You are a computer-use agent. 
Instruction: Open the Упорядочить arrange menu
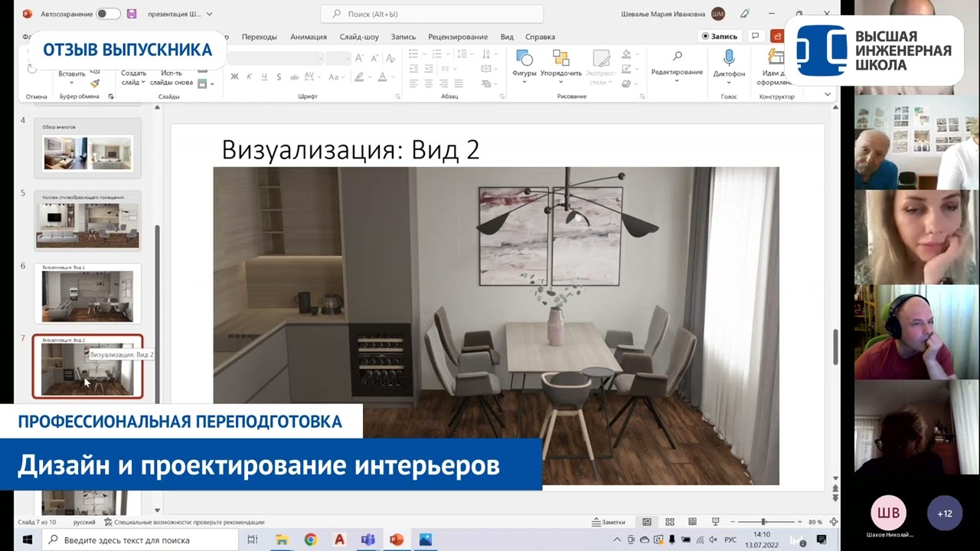561,66
